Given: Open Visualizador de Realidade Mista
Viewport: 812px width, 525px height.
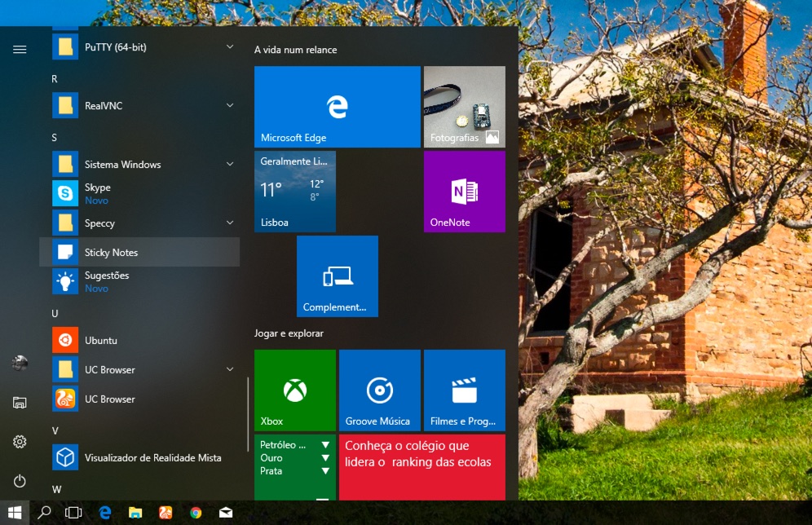Looking at the screenshot, I should coord(139,457).
